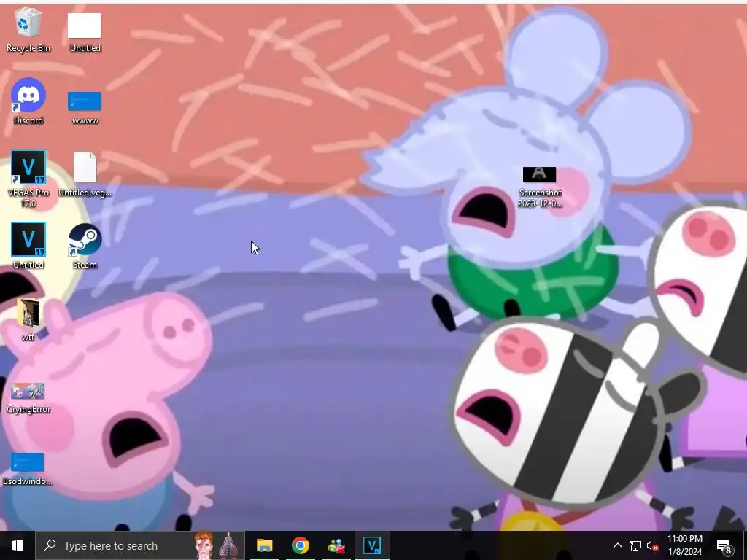Open the messenger people icon on the taskbar
The image size is (747, 560).
click(x=336, y=545)
